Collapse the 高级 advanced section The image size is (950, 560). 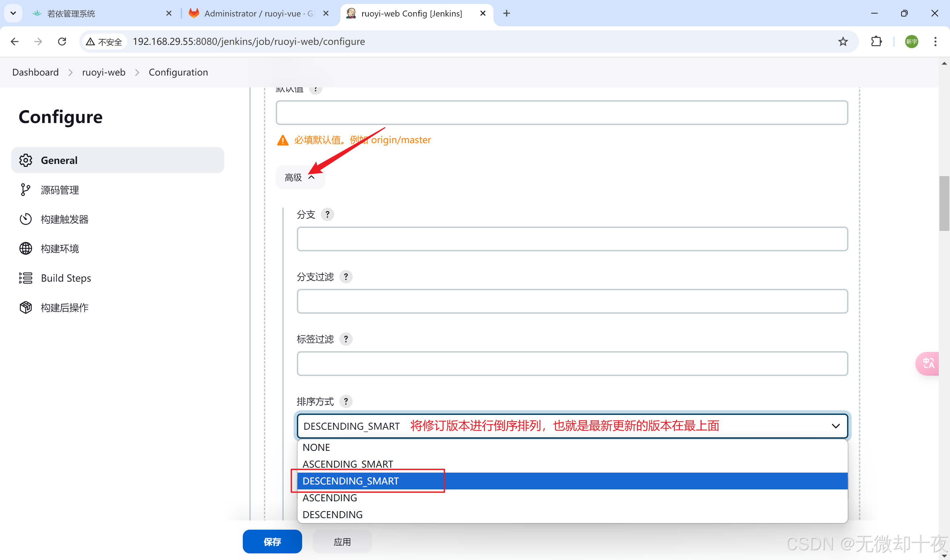tap(300, 177)
